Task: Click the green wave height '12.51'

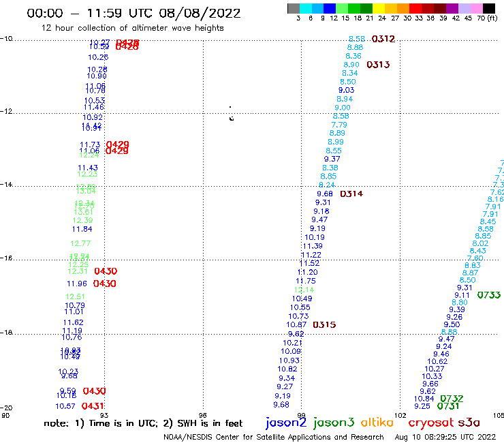Action: click(x=75, y=296)
